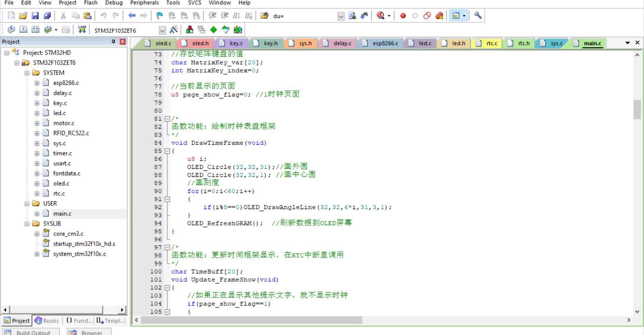Disable all breakpoints icon
Viewport: 644px width, 335px height.
(427, 16)
